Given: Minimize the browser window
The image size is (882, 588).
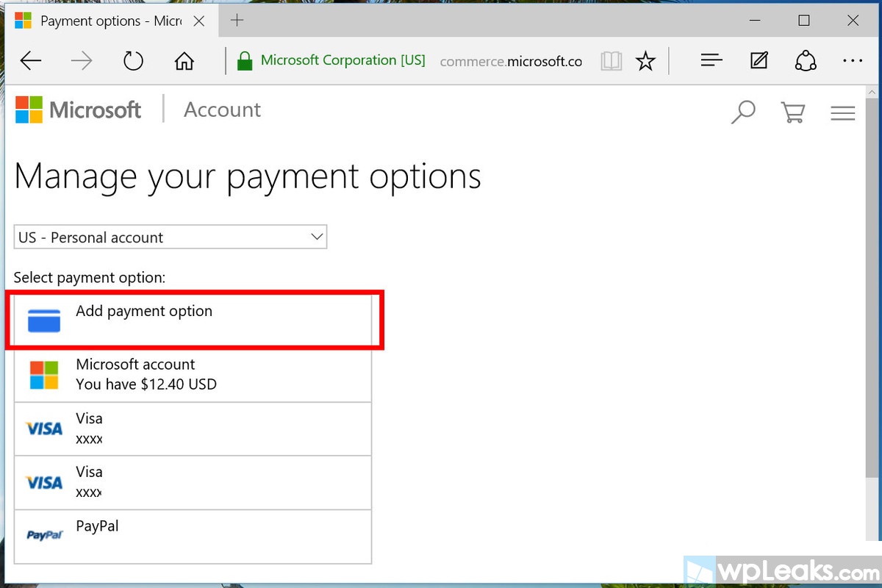Looking at the screenshot, I should click(755, 21).
